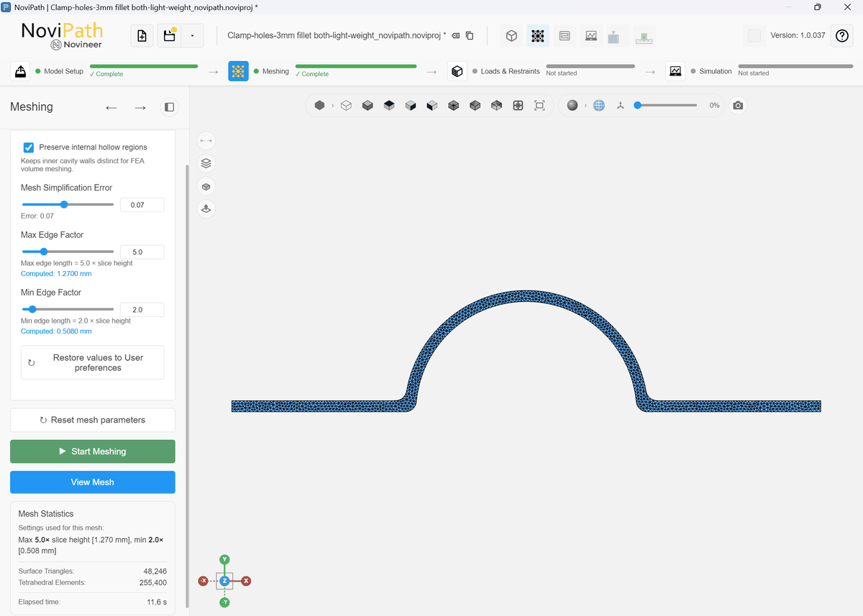863x616 pixels.
Task: Open the save options dropdown arrow
Action: pyautogui.click(x=192, y=36)
